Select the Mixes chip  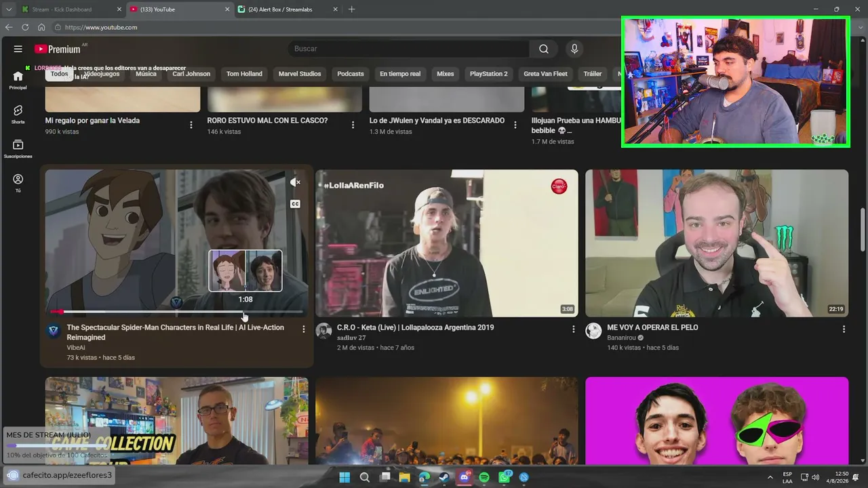click(446, 74)
